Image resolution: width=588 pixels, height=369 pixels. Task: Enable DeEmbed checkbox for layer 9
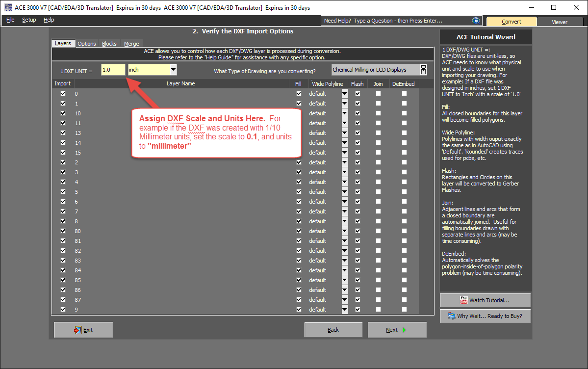tap(404, 309)
